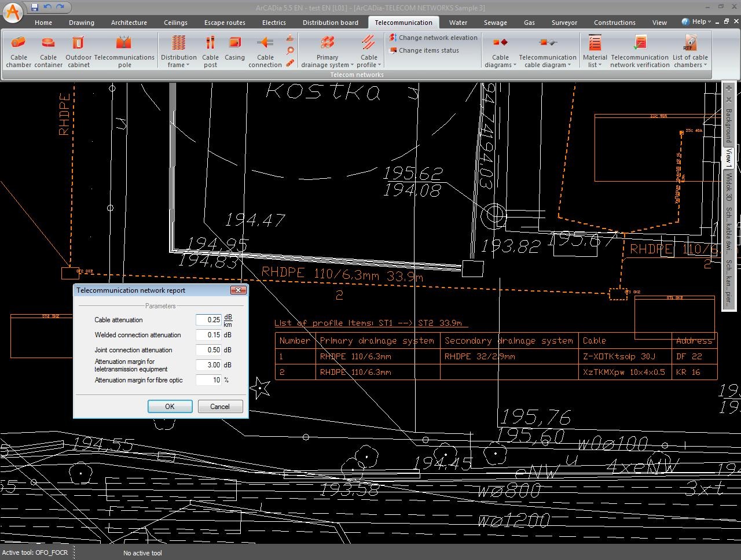Open the Primary drainage system dropdown
The height and width of the screenshot is (560, 741).
[327, 65]
